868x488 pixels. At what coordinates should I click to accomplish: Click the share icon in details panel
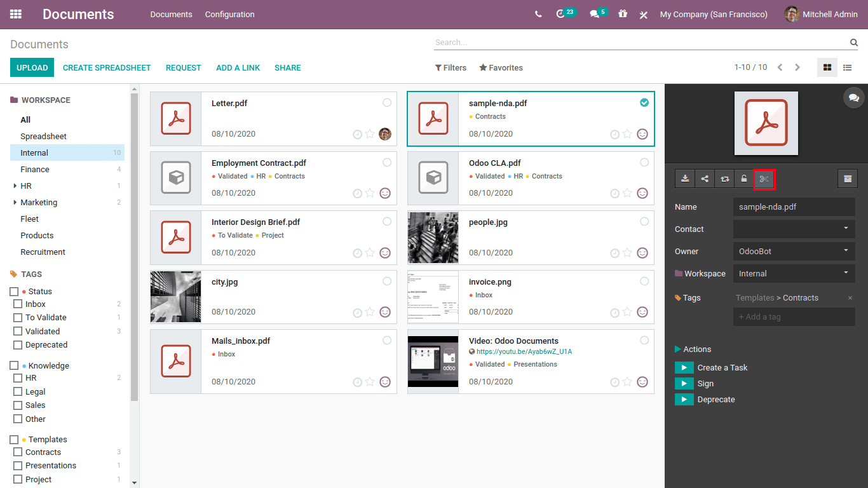705,179
